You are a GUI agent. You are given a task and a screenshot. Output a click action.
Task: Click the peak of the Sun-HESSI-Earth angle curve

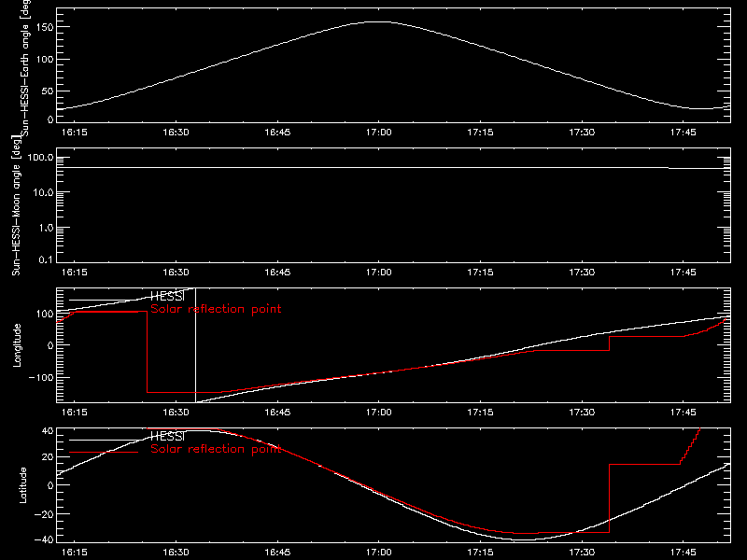tap(379, 21)
